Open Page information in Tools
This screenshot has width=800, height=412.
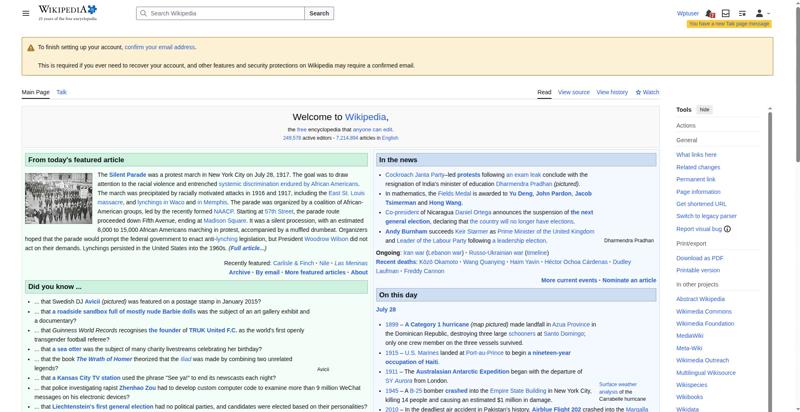(x=698, y=192)
